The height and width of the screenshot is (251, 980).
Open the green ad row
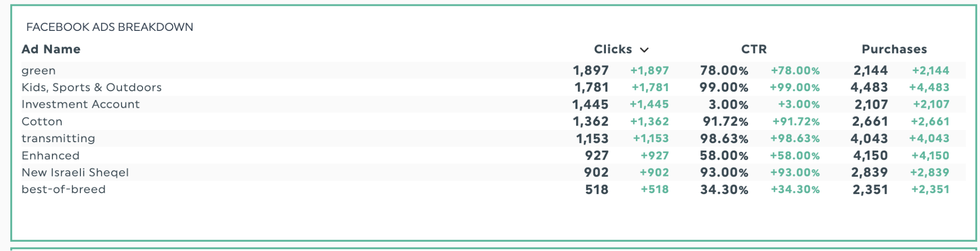39,71
